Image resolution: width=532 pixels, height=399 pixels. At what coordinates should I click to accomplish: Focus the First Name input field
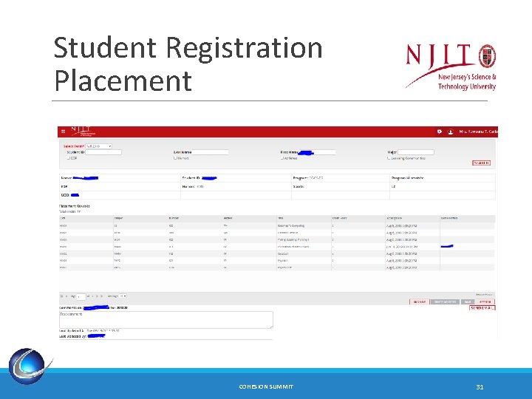coord(317,152)
